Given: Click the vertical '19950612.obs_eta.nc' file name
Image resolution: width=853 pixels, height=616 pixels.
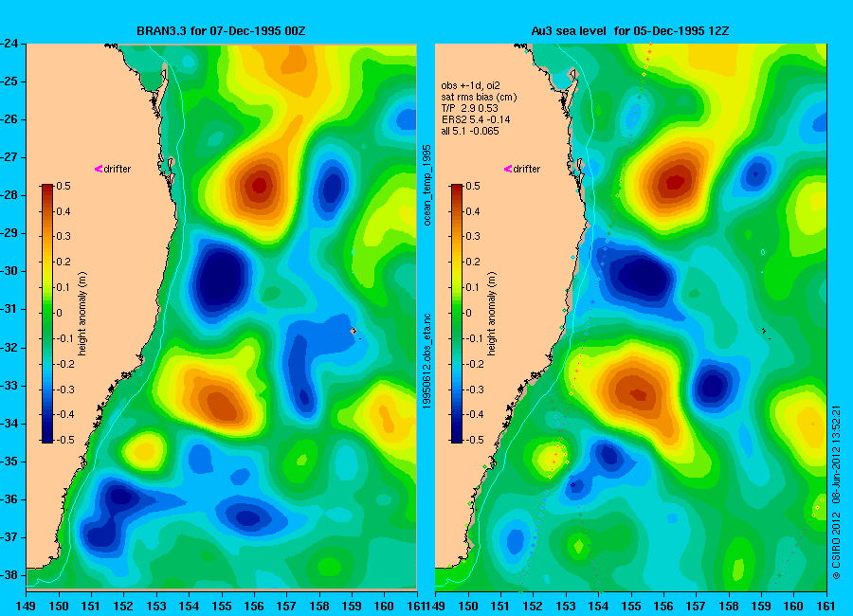Looking at the screenshot, I should [x=427, y=361].
